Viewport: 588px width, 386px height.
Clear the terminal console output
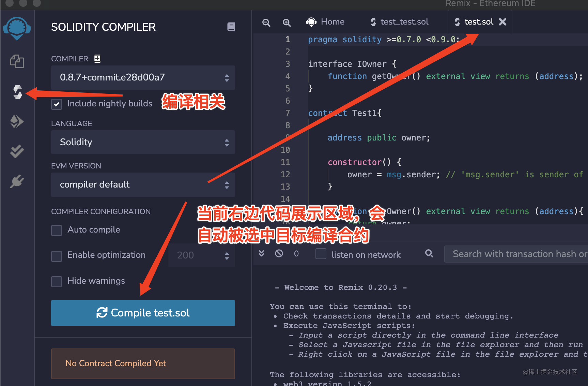[279, 253]
